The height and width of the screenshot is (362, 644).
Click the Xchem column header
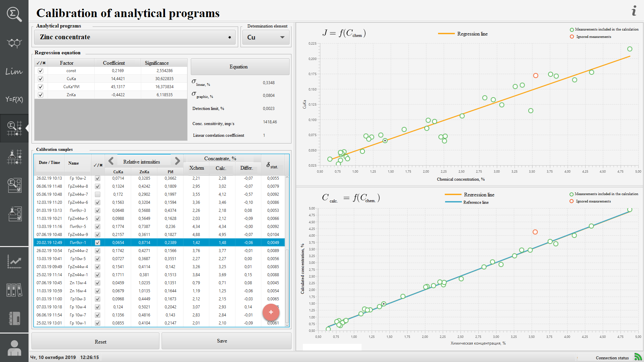click(197, 168)
